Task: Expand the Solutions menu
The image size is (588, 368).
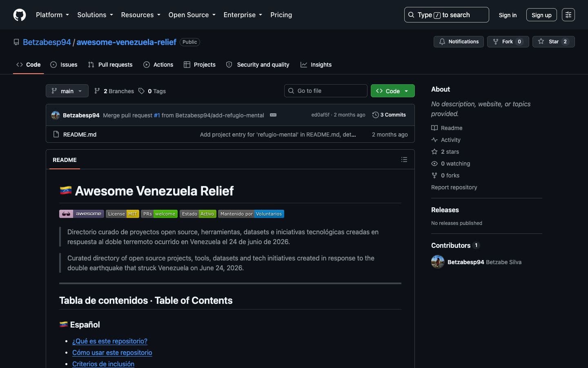Action: [x=95, y=15]
